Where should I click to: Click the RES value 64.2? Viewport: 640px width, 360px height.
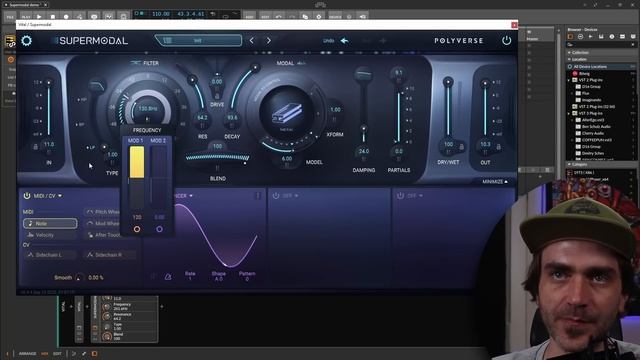pyautogui.click(x=202, y=118)
